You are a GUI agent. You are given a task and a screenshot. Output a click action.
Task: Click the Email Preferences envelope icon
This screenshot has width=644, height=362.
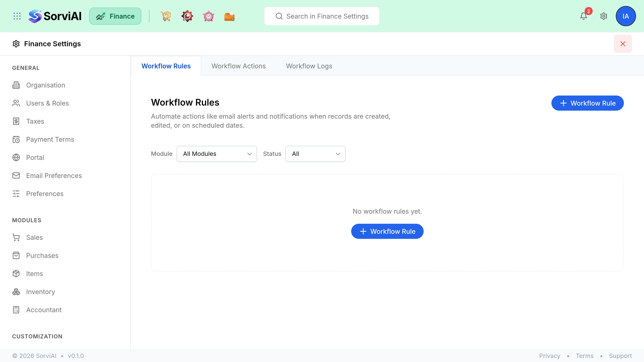(16, 176)
